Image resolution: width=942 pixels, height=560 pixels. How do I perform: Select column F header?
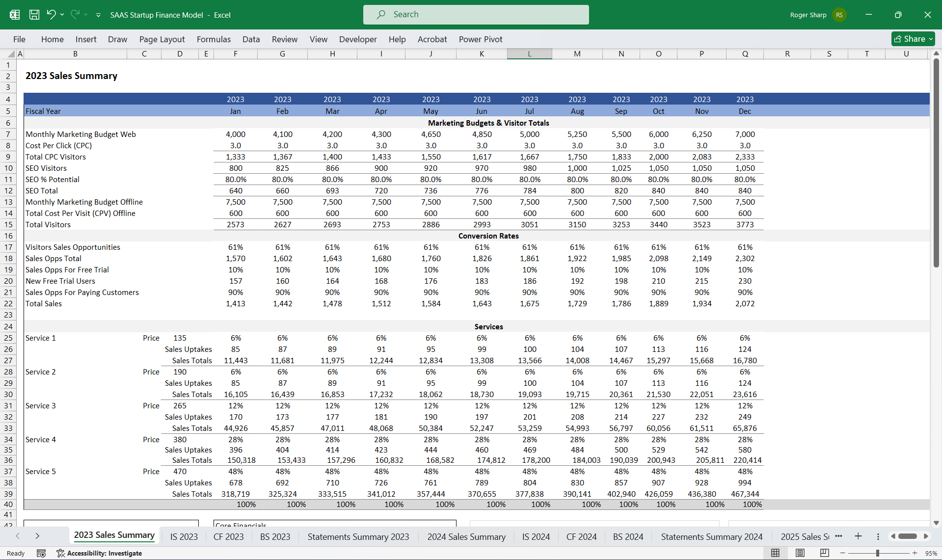[235, 54]
